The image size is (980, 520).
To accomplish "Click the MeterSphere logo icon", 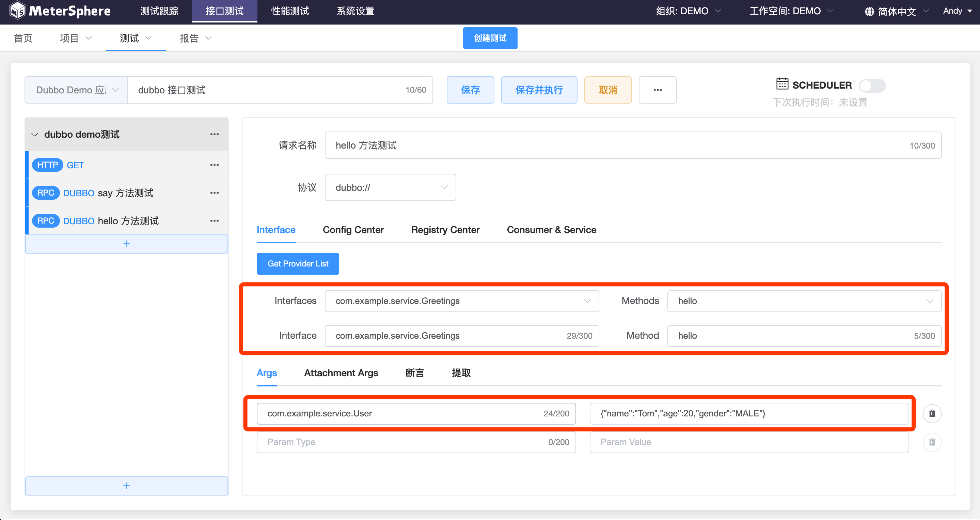I will (x=17, y=11).
